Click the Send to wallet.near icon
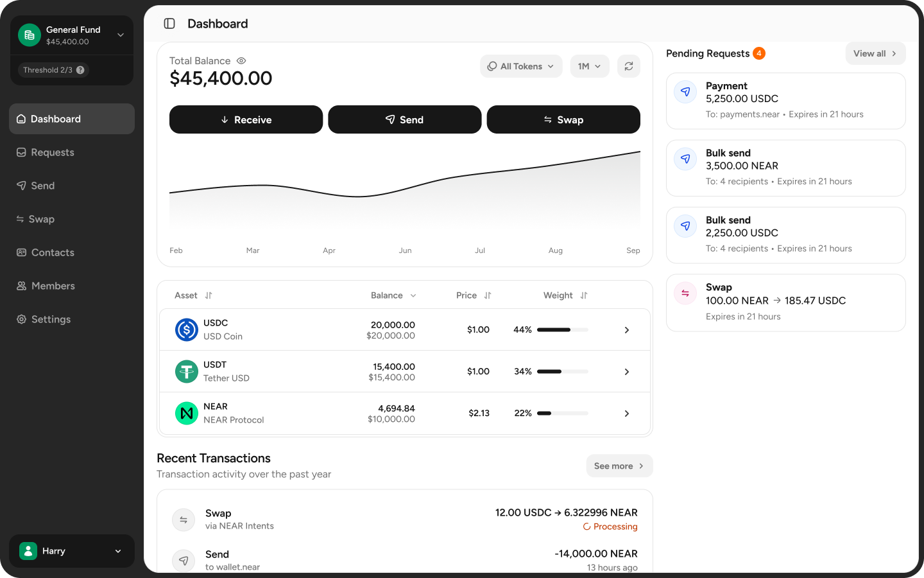 point(184,561)
